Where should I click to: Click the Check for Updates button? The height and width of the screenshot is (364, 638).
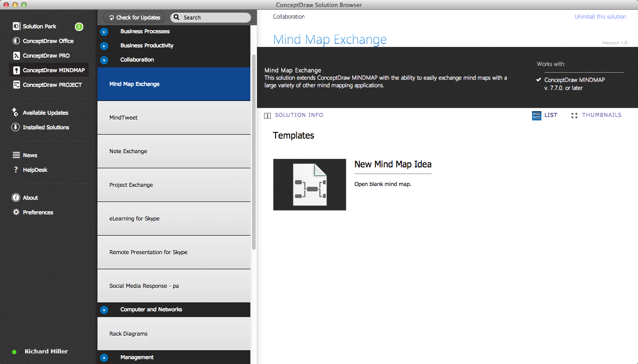[134, 18]
